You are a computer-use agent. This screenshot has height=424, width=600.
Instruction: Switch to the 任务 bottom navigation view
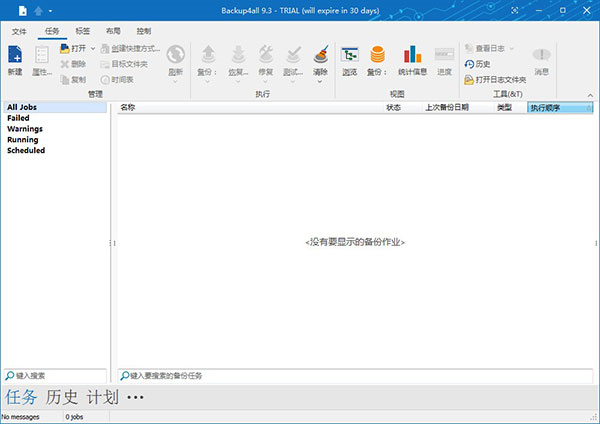click(21, 397)
